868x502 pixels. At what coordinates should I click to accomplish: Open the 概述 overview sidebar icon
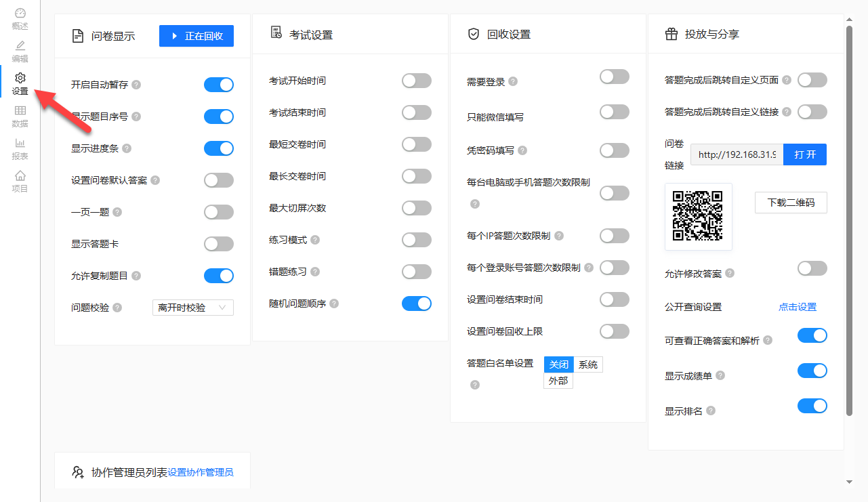coord(20,19)
